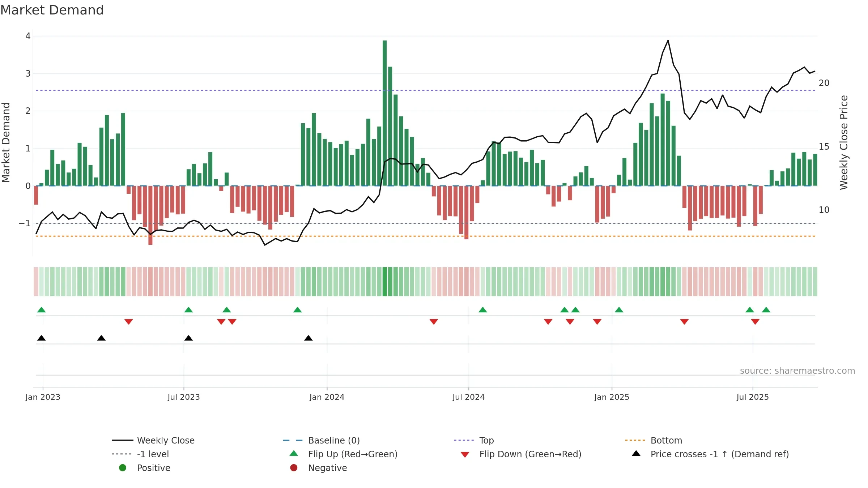This screenshot has height=488, width=868.
Task: Click the 'Jan 2024' x-axis label
Action: tap(327, 397)
